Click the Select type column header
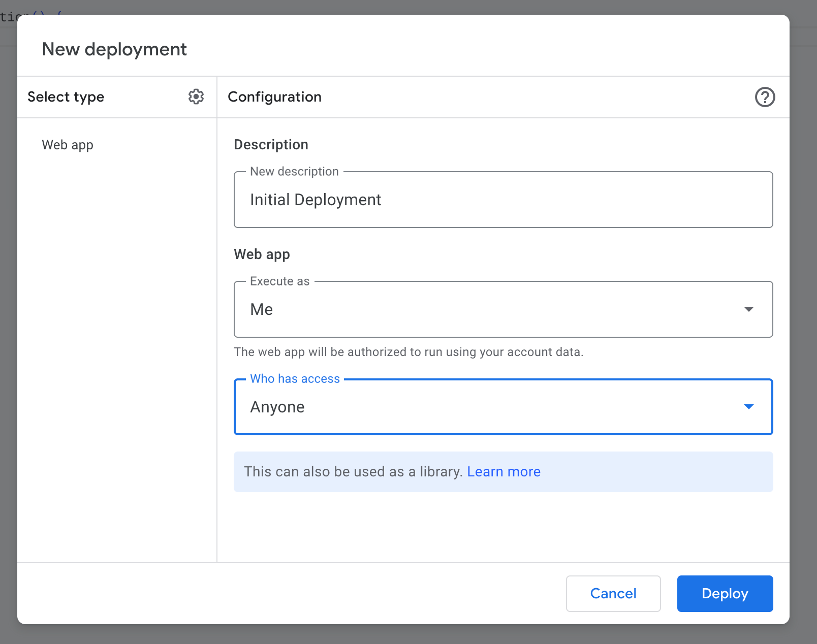The image size is (817, 644). (66, 96)
